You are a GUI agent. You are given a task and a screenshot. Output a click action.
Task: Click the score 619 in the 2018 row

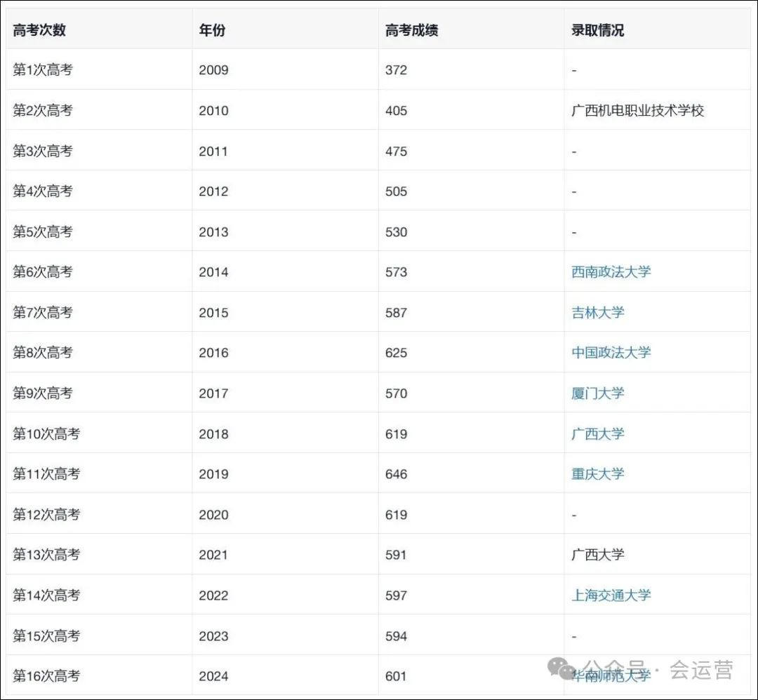pos(396,433)
